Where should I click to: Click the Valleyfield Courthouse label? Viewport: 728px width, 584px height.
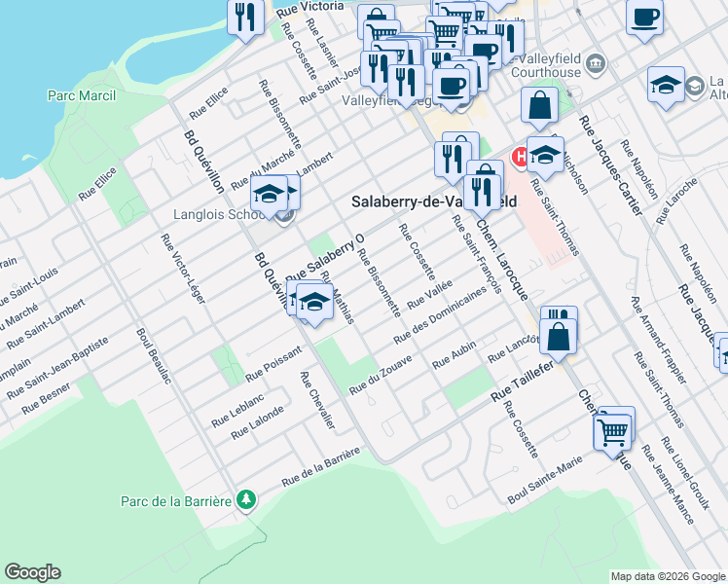pyautogui.click(x=546, y=65)
